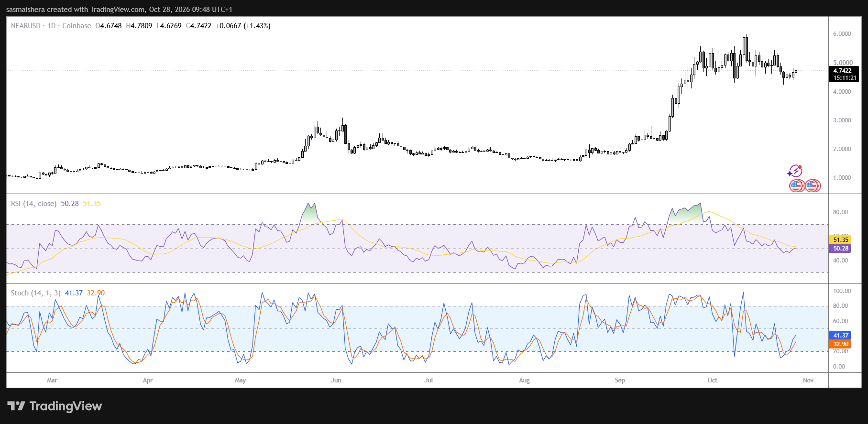The image size is (868, 424).
Task: Open the right US flag economic event marker
Action: pyautogui.click(x=813, y=185)
